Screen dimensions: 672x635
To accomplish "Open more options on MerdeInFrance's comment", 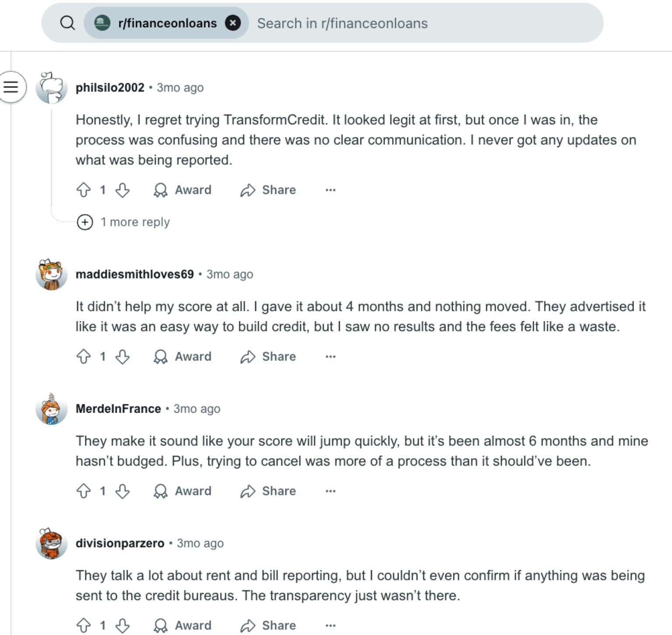I will click(330, 491).
